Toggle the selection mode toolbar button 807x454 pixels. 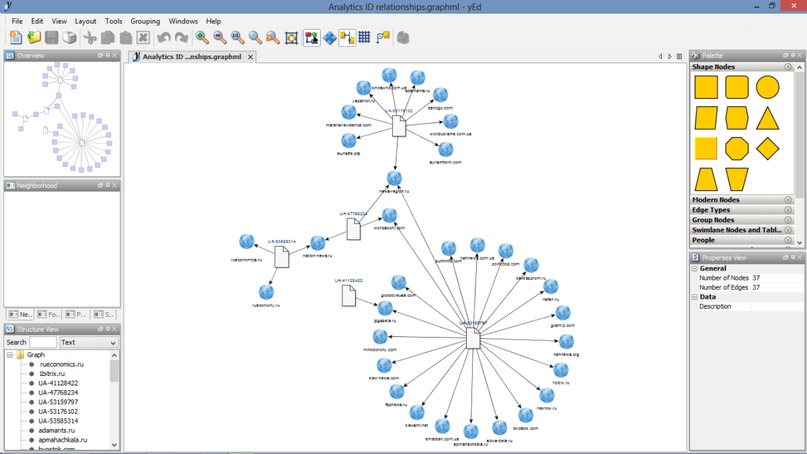coord(312,38)
